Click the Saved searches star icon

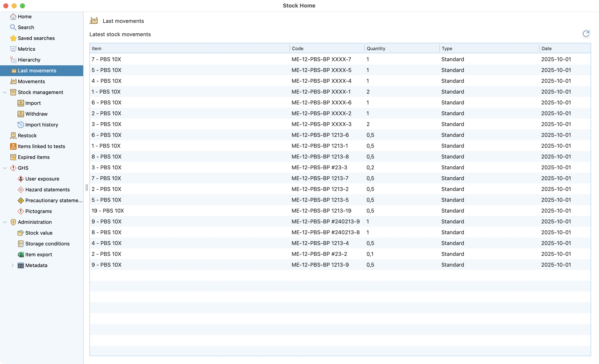coord(13,38)
